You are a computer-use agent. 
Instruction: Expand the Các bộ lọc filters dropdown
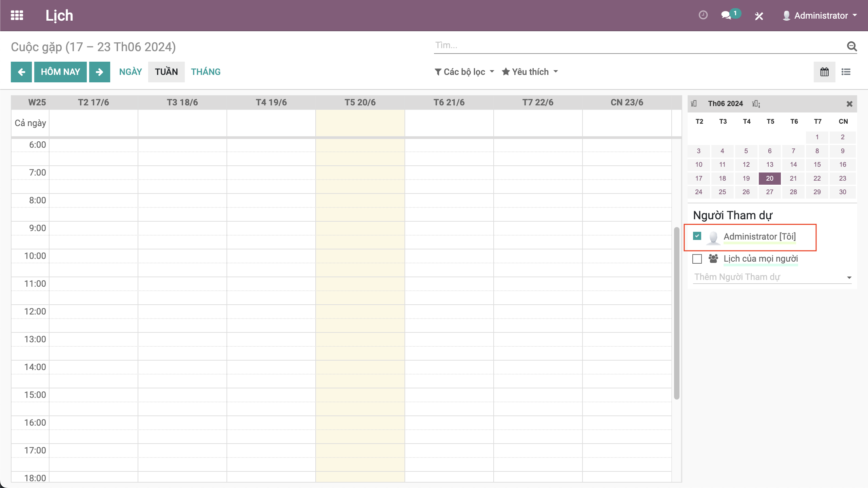(465, 72)
